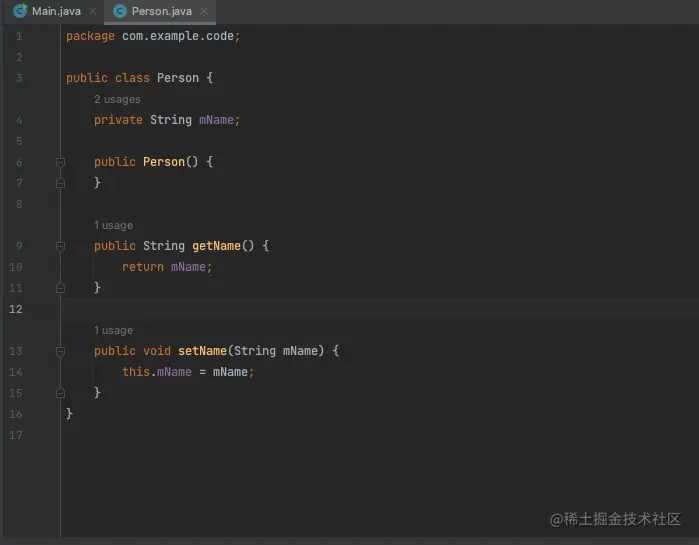Click fold end marker on line 11
Screen dimensions: 699x545
click(61, 288)
